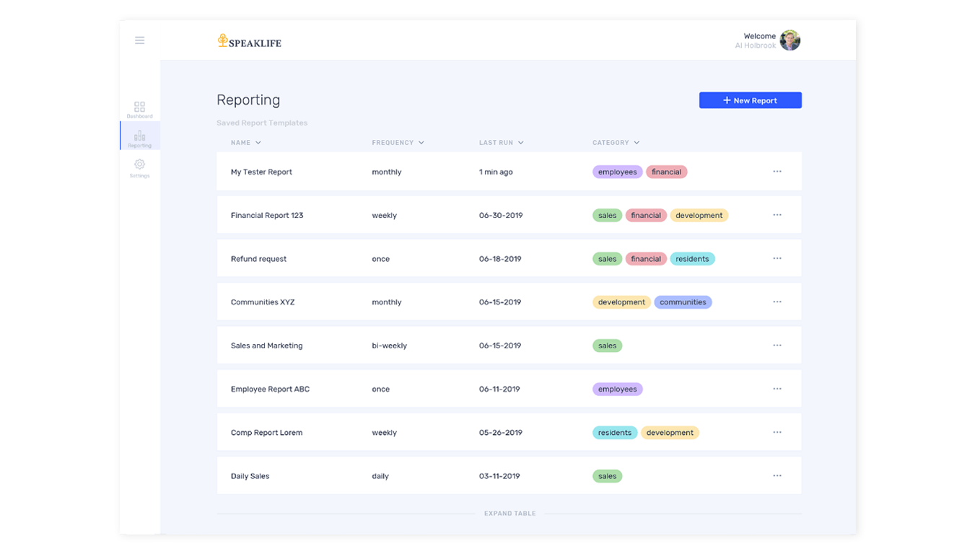Viewport: 980px width, 554px height.
Task: Open more options for Refund request
Action: tap(777, 258)
